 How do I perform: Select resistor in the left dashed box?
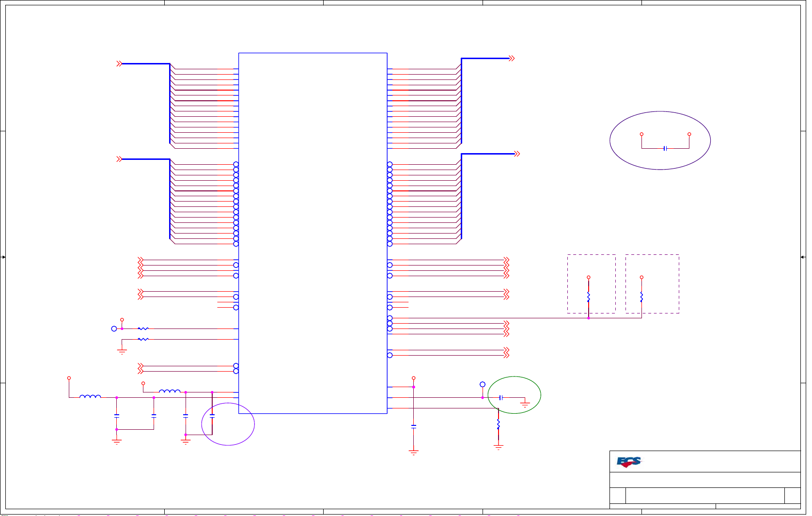coord(589,297)
